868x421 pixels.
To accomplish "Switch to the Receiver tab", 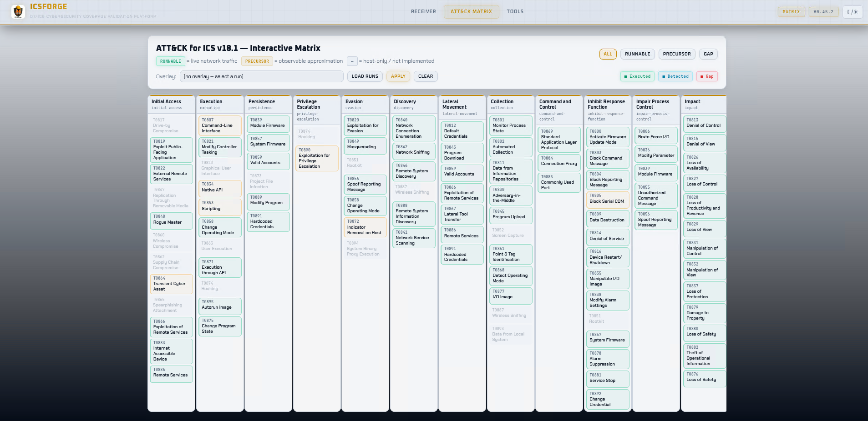I will (x=423, y=12).
